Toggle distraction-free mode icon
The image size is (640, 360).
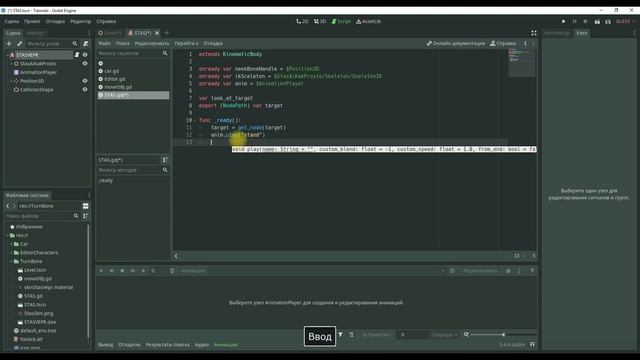(x=533, y=33)
